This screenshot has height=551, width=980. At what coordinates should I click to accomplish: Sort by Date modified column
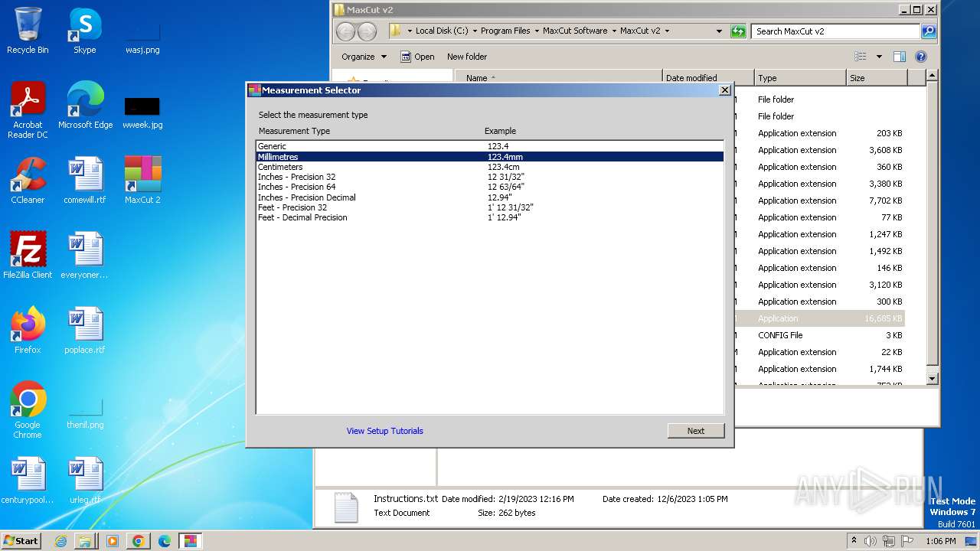708,78
